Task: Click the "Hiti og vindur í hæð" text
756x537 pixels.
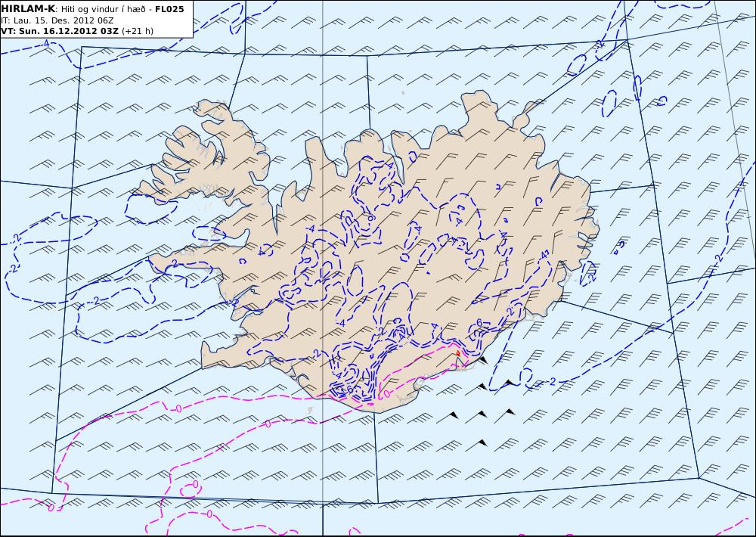Action: click(103, 10)
